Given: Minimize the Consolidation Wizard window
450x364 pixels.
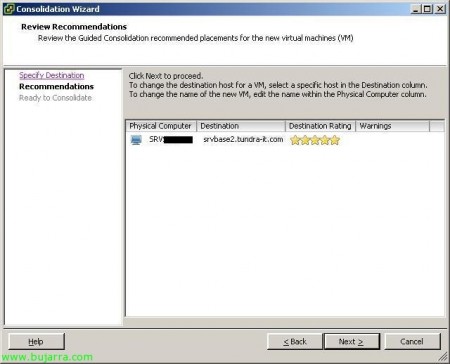Looking at the screenshot, I should [x=415, y=9].
